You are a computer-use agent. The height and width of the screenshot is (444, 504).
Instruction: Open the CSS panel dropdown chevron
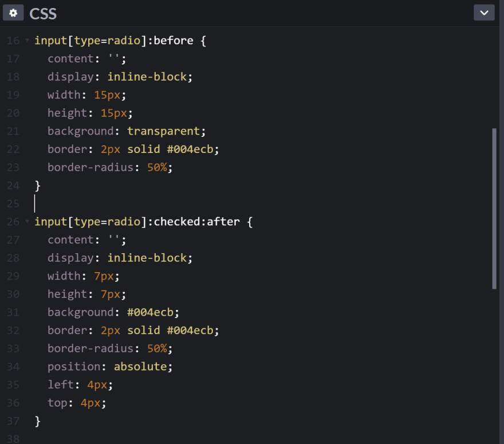coord(484,13)
